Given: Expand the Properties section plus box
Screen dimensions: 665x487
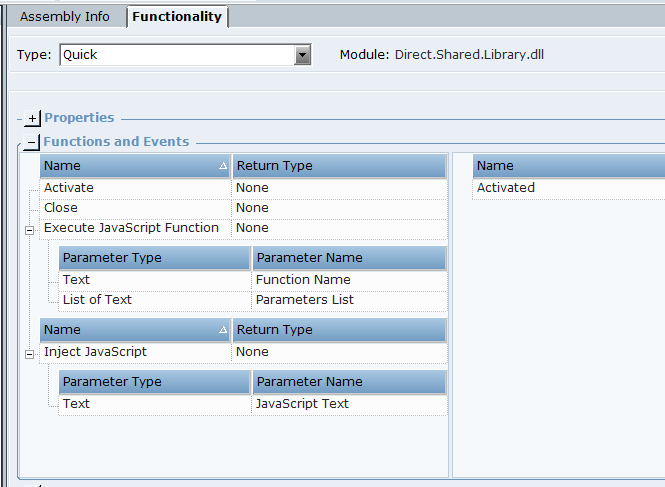Looking at the screenshot, I should (32, 118).
